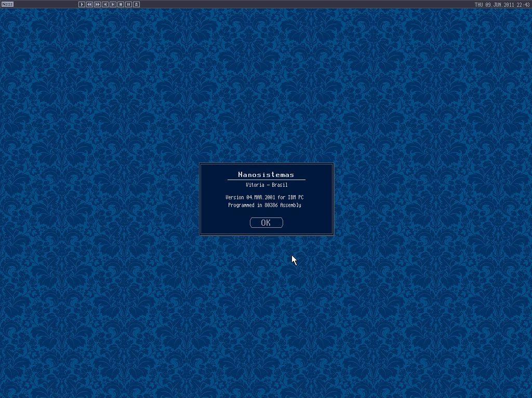Click the THU weekday in the clock
Viewport: 532px width, 398px height.
[x=479, y=5]
